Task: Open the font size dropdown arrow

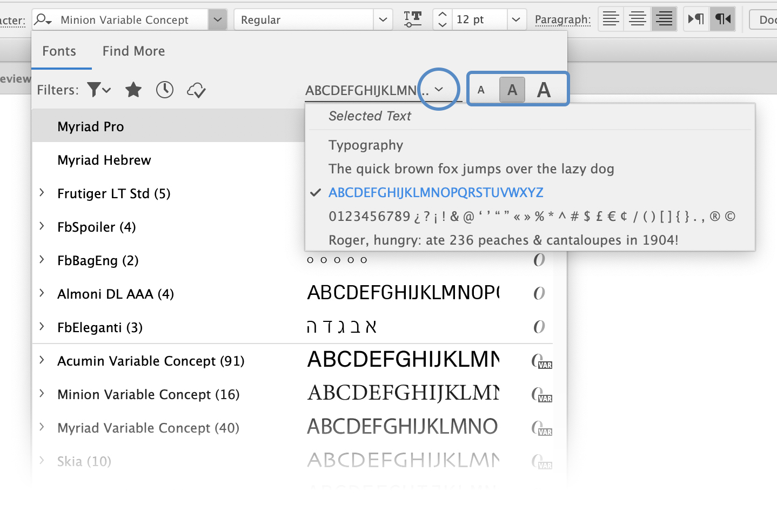Action: (516, 20)
